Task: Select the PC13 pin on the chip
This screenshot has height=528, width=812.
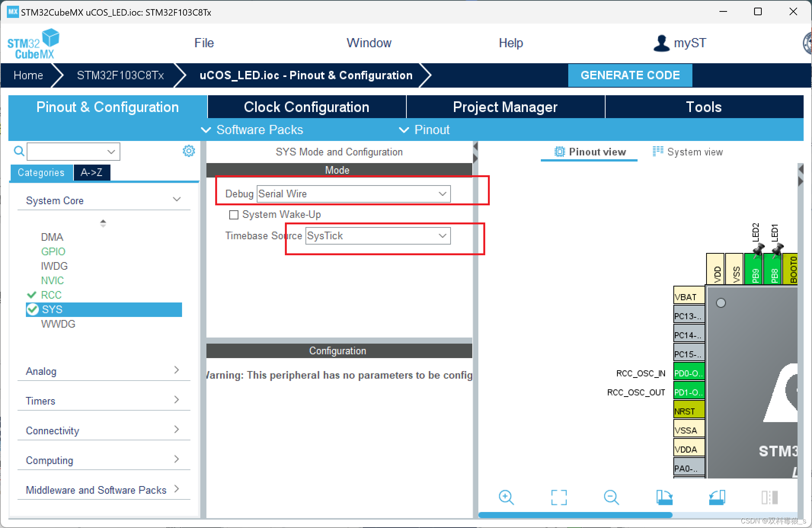Action: [689, 315]
